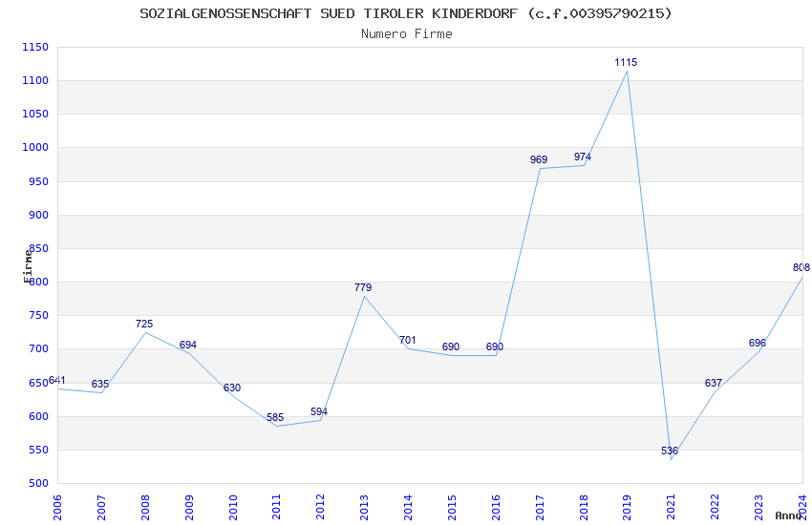This screenshot has width=812, height=525.
Task: Select the 'Anno' axis label
Action: (x=788, y=515)
